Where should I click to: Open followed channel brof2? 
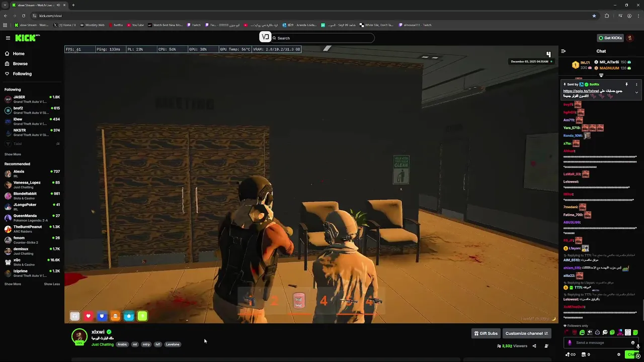click(x=32, y=110)
